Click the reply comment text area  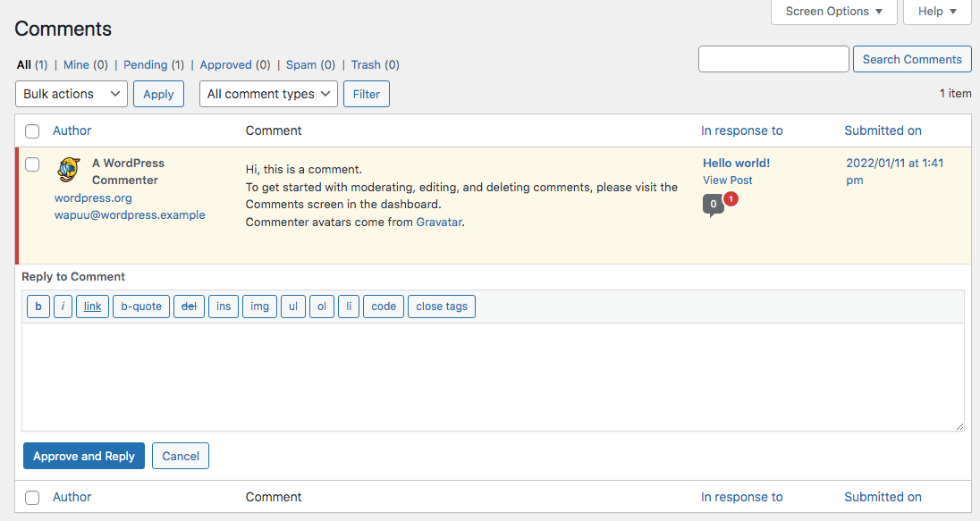(493, 377)
